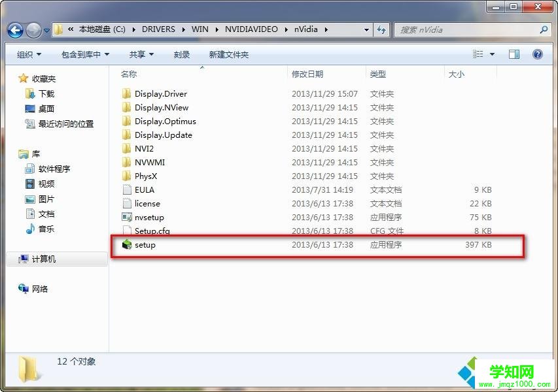Image resolution: width=558 pixels, height=392 pixels.
Task: Select the setup application icon
Action: pos(127,245)
